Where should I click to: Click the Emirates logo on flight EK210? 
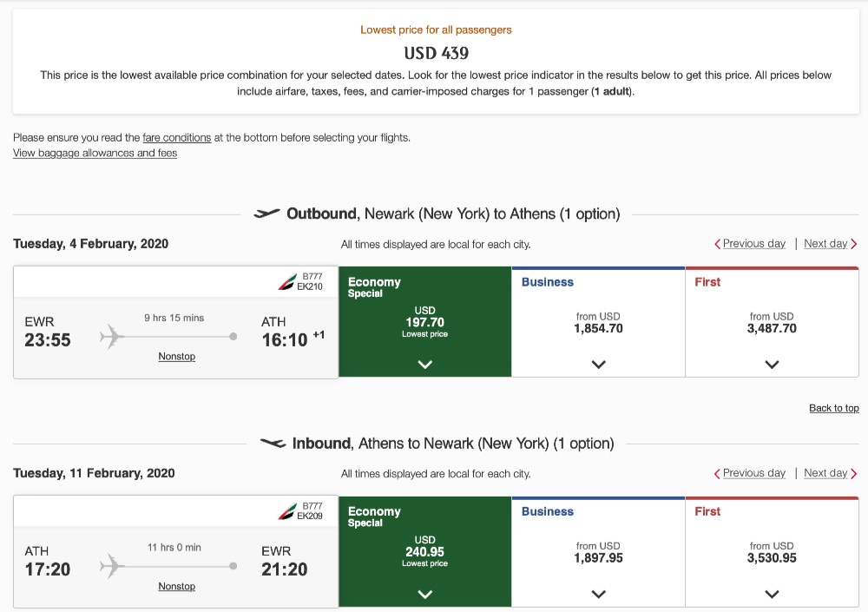coord(286,282)
